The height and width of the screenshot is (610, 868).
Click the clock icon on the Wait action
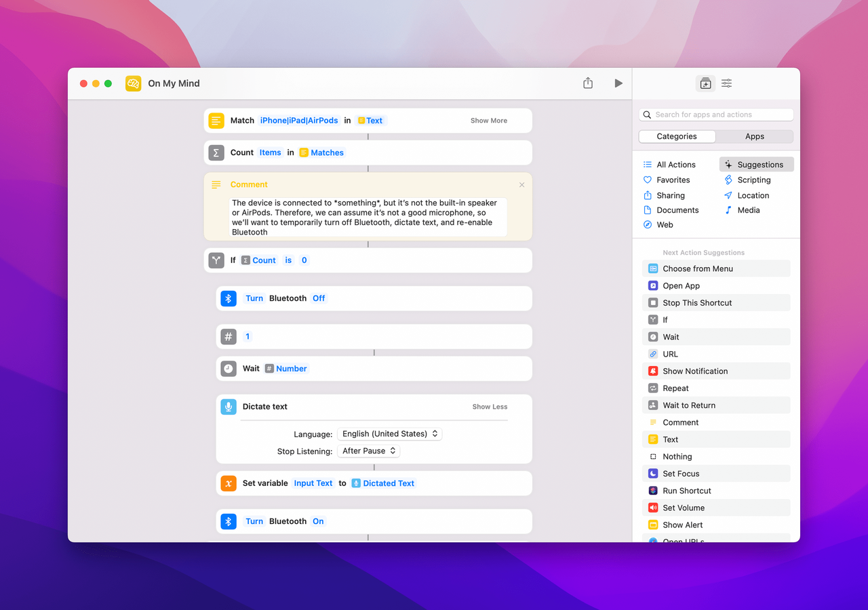229,369
